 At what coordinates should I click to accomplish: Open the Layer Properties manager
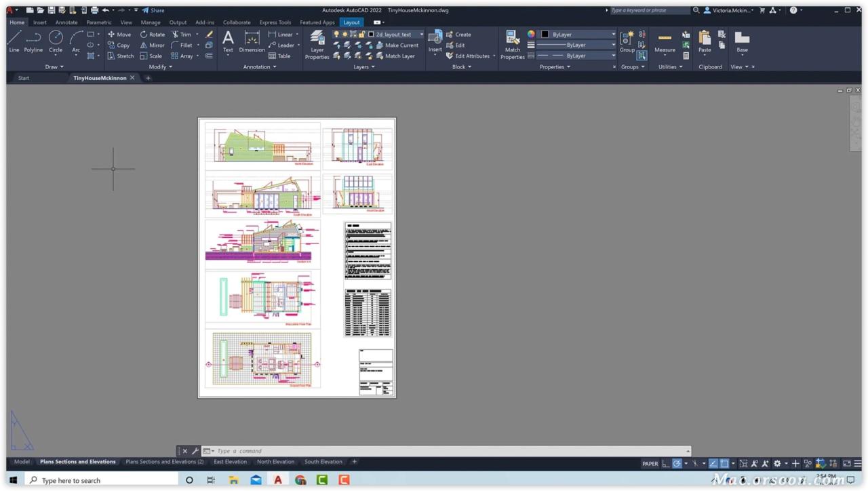click(x=317, y=45)
